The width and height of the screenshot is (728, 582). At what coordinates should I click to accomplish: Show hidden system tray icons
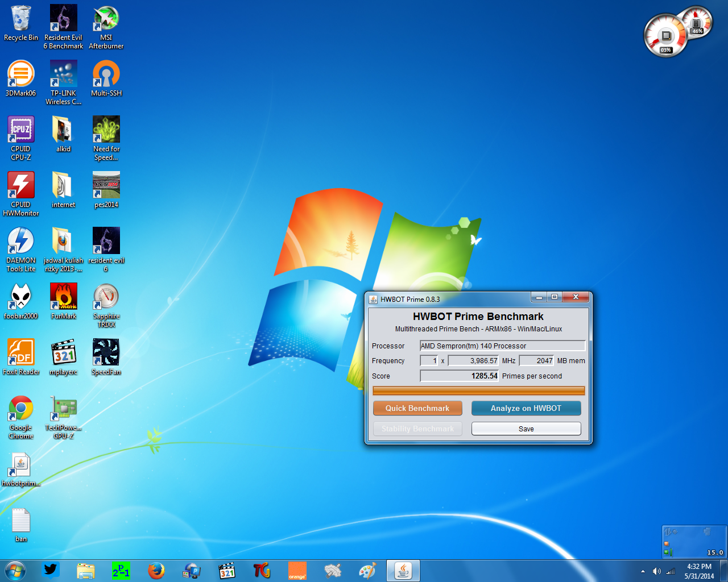pos(643,571)
